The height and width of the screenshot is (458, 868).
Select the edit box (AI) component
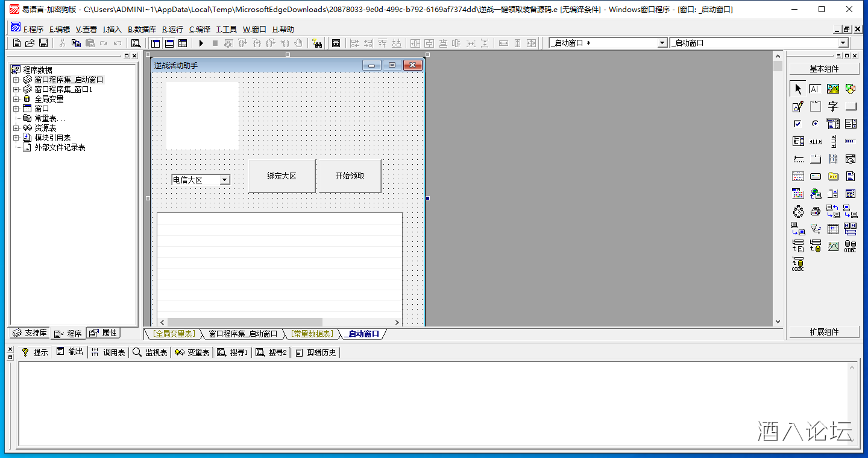click(816, 89)
